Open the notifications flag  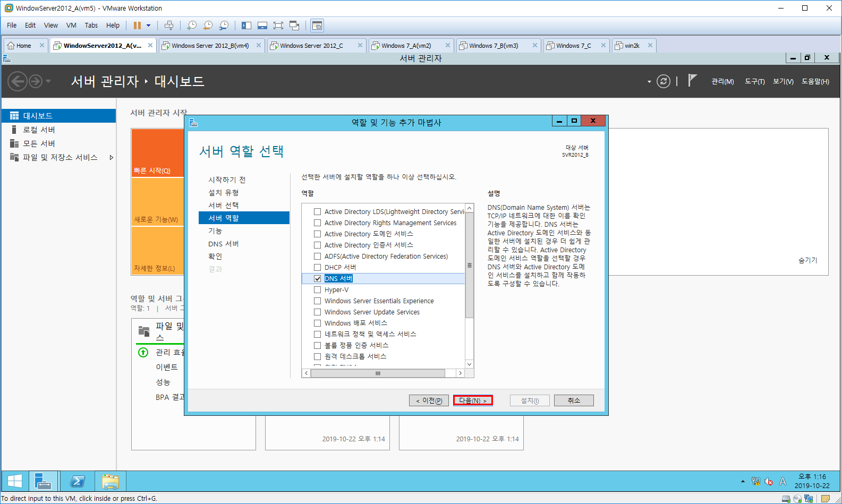[692, 81]
